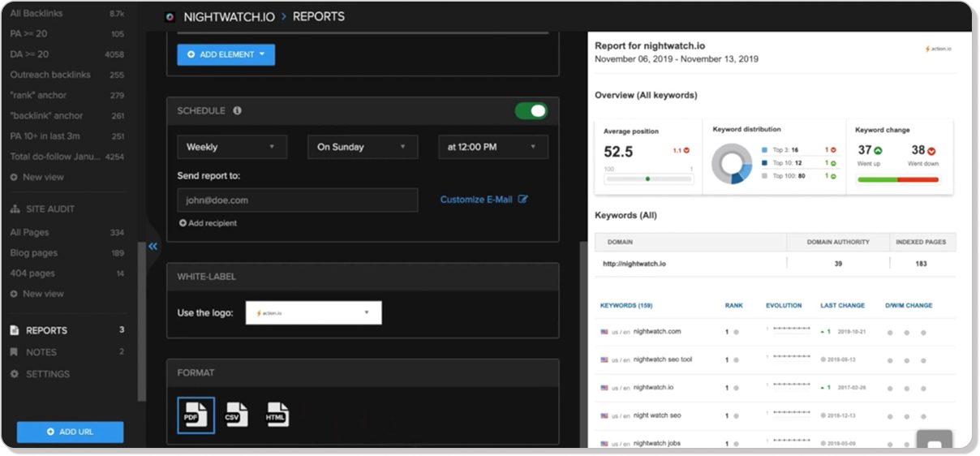Click the keyword distribution donut chart
Screen dimensions: 980x456
pyautogui.click(x=732, y=164)
